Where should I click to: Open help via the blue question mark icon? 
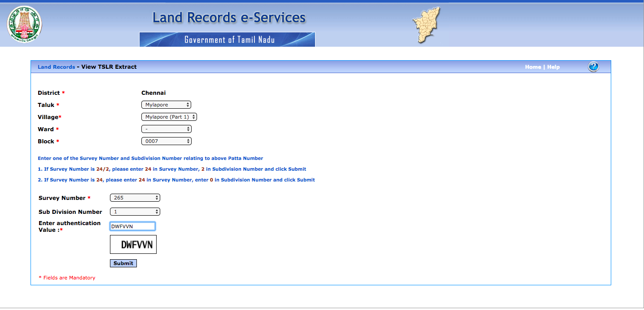click(593, 67)
